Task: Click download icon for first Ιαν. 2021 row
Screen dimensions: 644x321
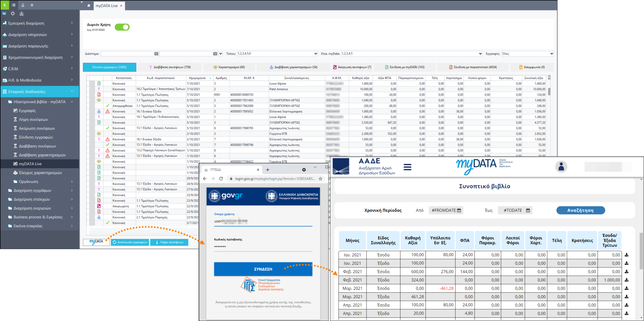Action: (x=627, y=255)
